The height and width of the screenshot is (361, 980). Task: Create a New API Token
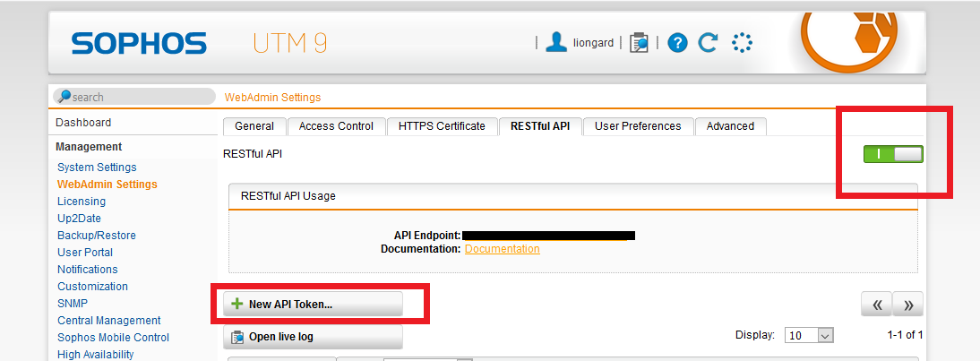[x=314, y=305]
